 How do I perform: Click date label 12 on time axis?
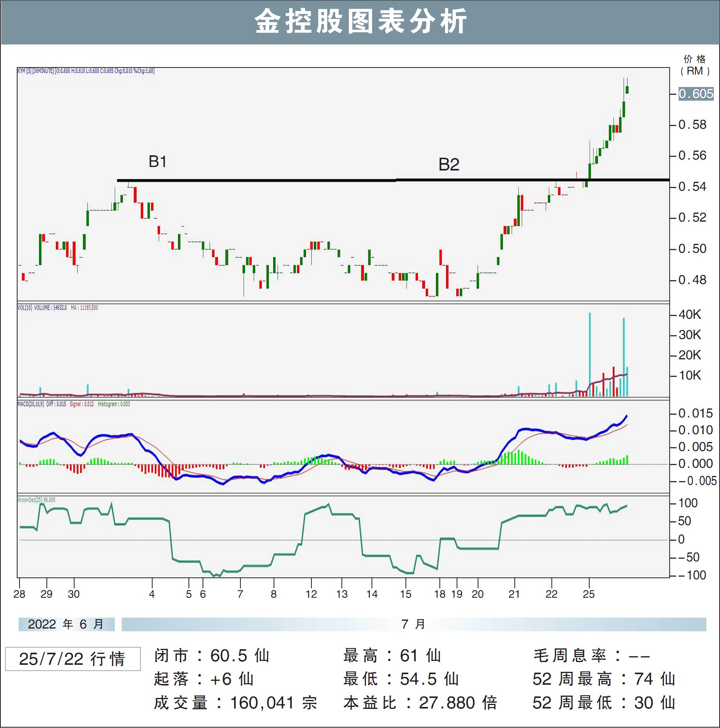pyautogui.click(x=311, y=594)
